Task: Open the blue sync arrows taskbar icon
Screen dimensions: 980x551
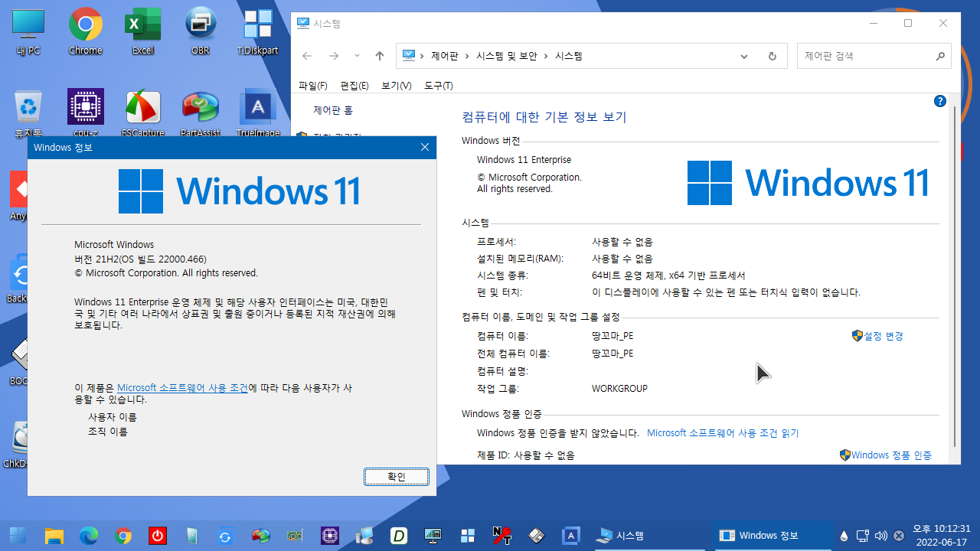Action: pyautogui.click(x=225, y=536)
